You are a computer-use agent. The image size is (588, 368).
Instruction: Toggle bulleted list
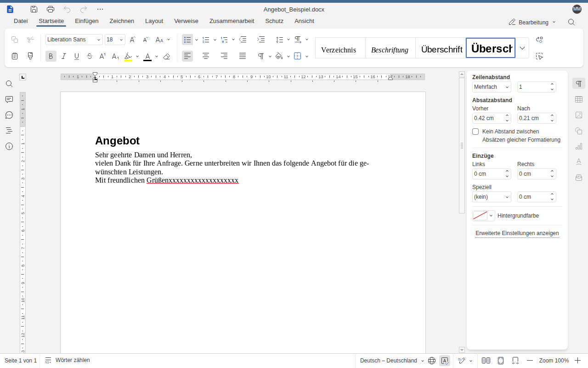coord(187,40)
